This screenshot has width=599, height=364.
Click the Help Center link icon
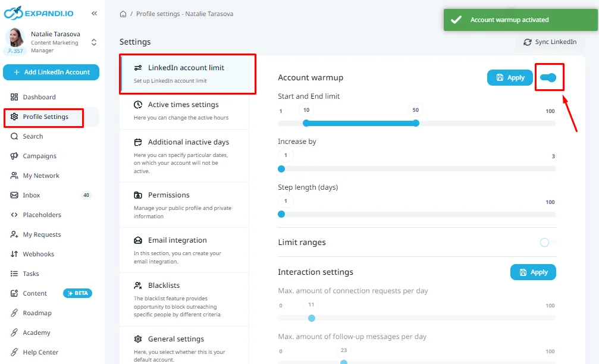(14, 352)
